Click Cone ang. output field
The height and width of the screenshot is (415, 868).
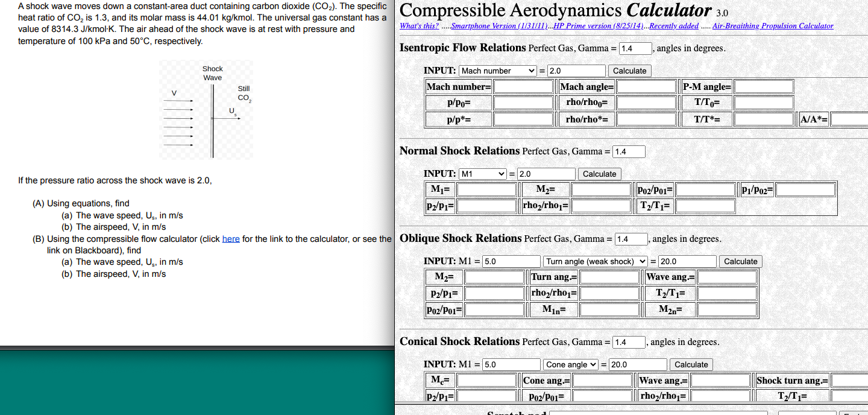pos(602,381)
